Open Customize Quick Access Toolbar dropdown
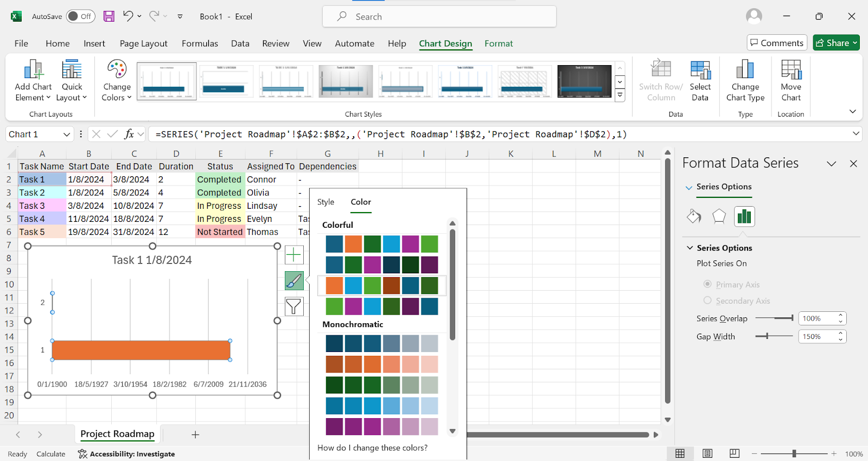 point(180,16)
